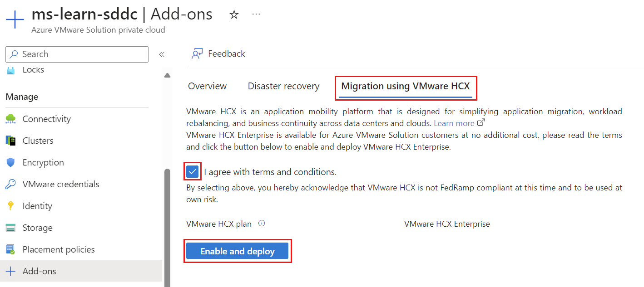This screenshot has width=644, height=287.
Task: Click the Locks sidebar item
Action: tap(33, 69)
